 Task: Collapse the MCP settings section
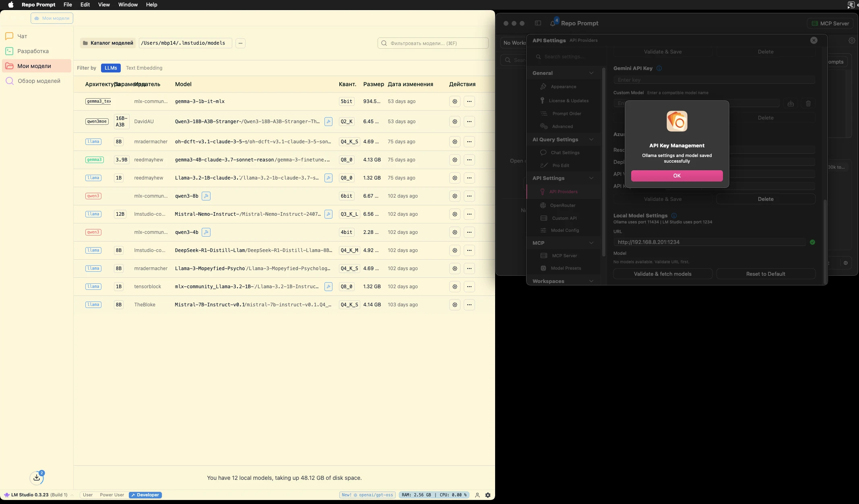click(591, 243)
